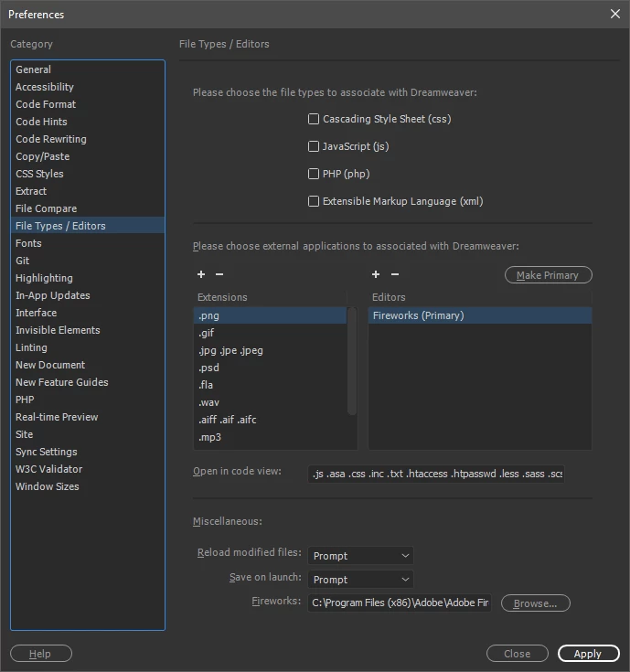The image size is (630, 672).
Task: Remove selected extension with minus icon
Action: point(219,274)
